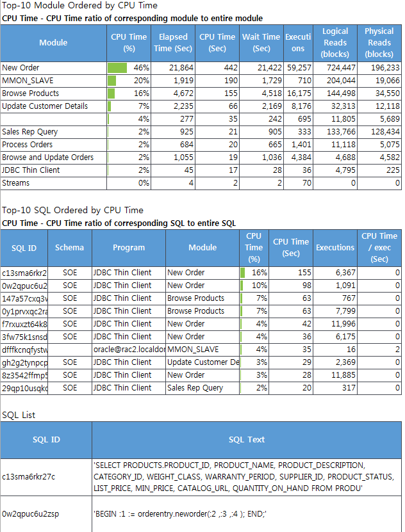The width and height of the screenshot is (405, 532).
Task: Click 'Update Customer Details' in the Module table
Action: [x=45, y=106]
